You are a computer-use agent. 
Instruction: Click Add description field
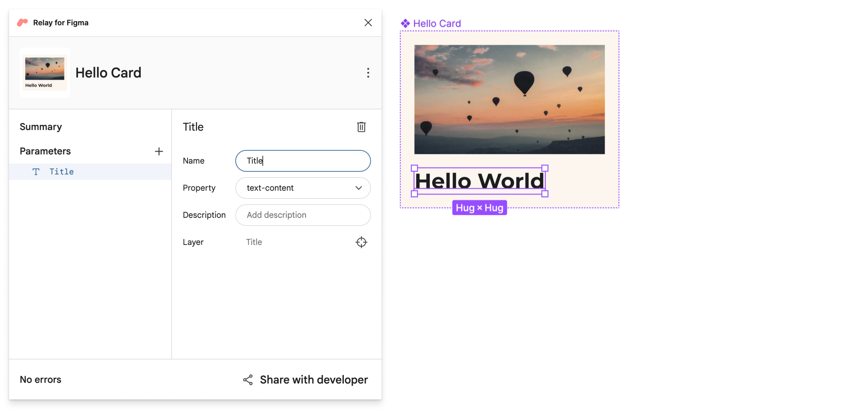click(303, 215)
